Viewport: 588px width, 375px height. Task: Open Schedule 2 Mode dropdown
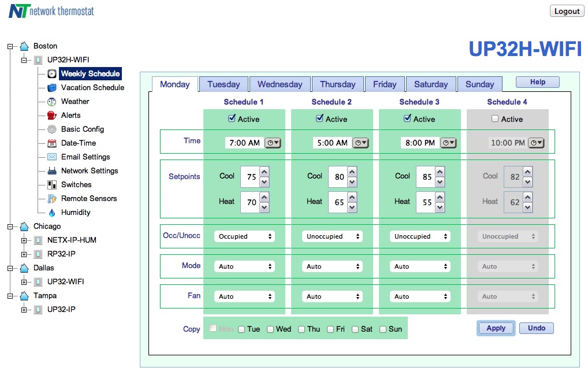point(332,266)
